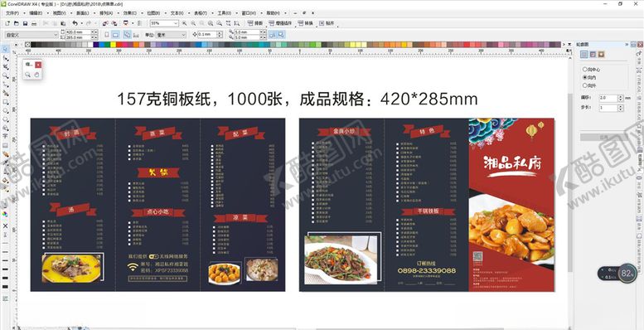644x330 pixels.
Task: Toggle the treat-as-filled button in the property bar
Action: pyautogui.click(x=281, y=35)
